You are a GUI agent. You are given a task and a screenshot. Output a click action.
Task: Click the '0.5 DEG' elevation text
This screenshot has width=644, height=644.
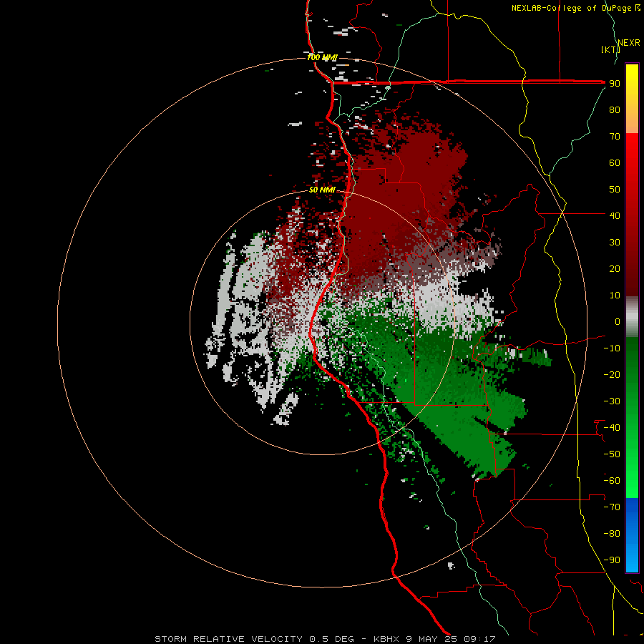point(331,639)
